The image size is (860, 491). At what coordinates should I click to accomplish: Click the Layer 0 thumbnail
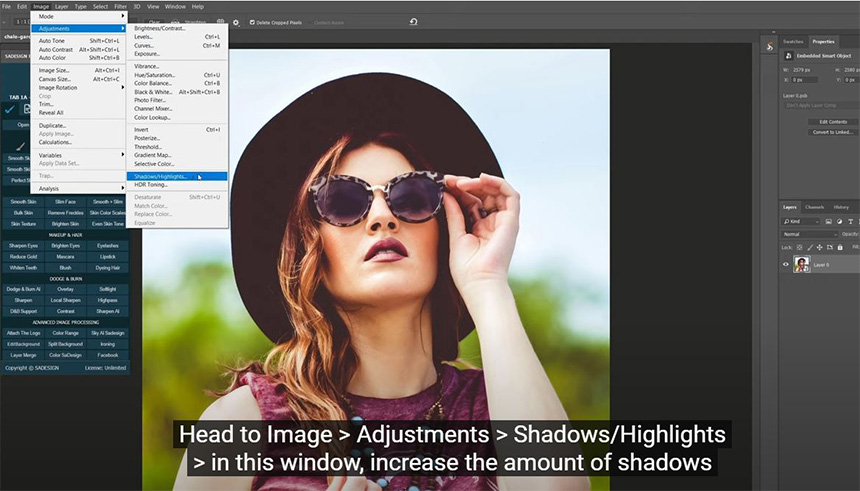click(801, 265)
